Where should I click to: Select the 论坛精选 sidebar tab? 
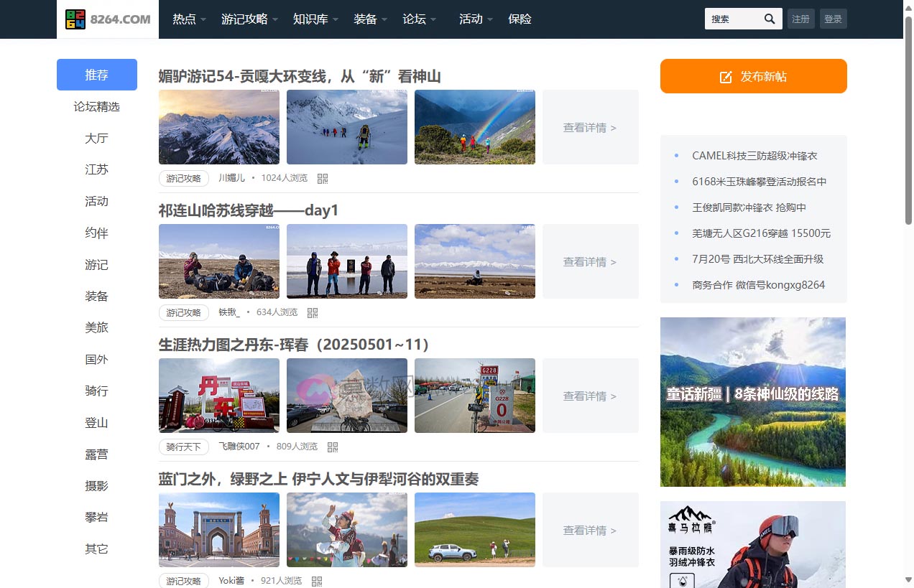[x=97, y=107]
